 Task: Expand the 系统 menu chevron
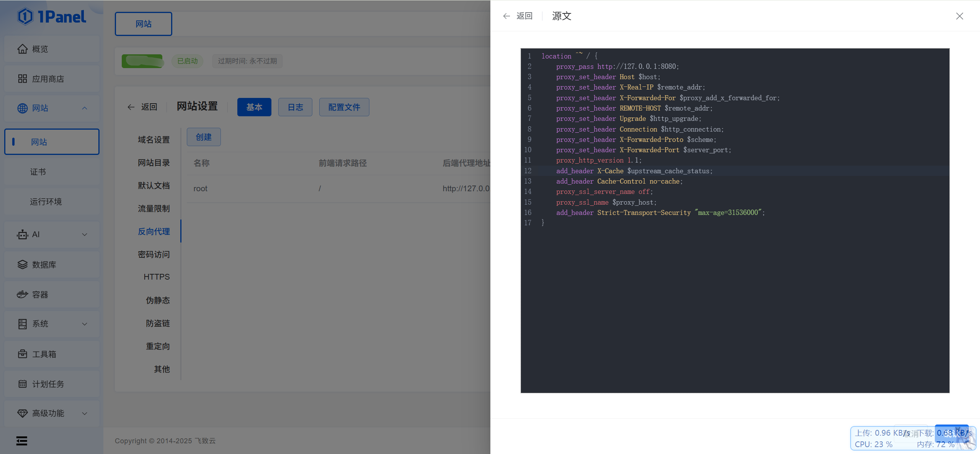(x=85, y=324)
